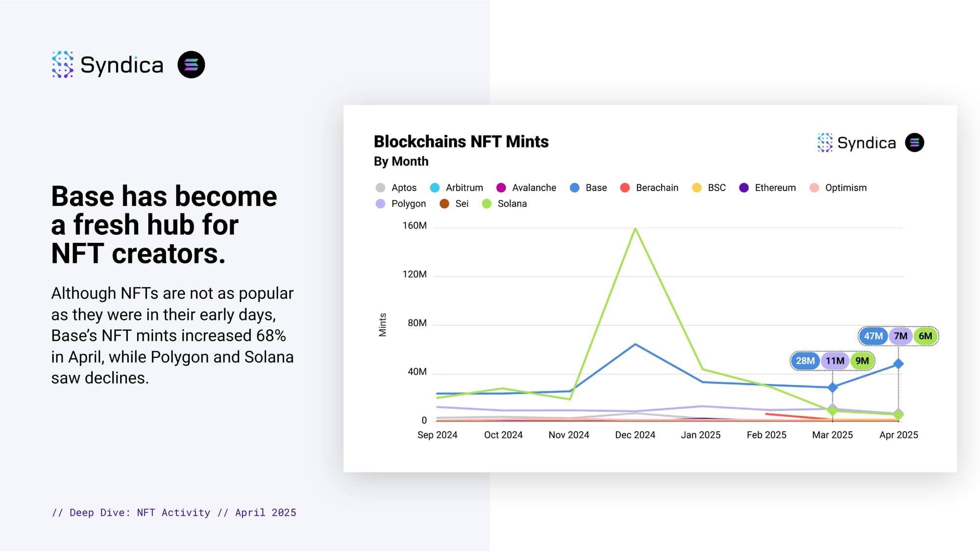Click the Nov 2024 axis label
This screenshot has width=980, height=551.
tap(569, 435)
